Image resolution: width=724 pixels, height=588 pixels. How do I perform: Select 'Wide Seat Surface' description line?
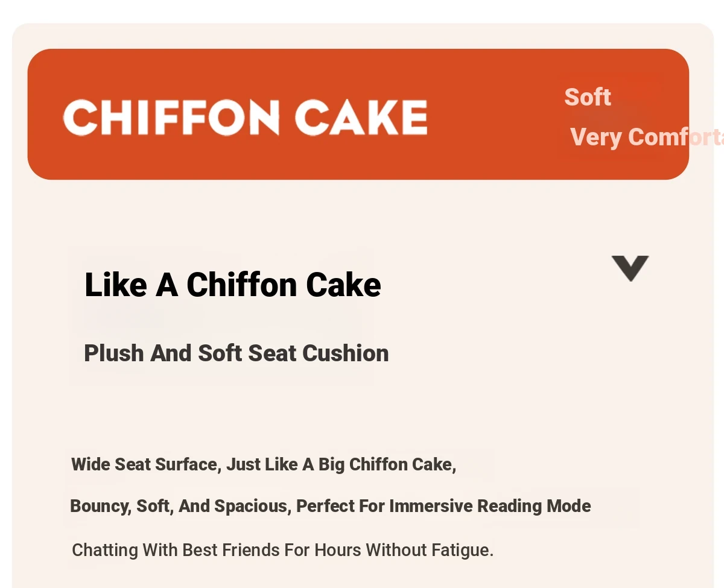click(x=264, y=464)
